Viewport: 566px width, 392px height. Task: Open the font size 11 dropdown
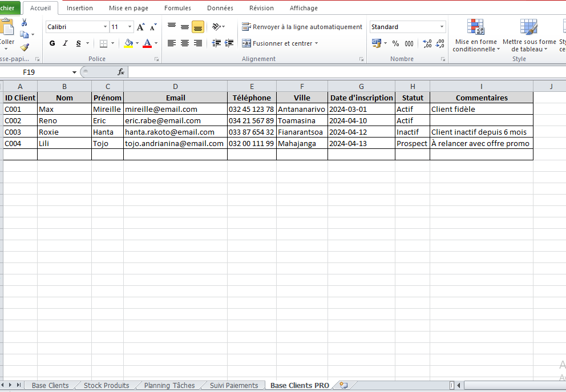(x=130, y=27)
